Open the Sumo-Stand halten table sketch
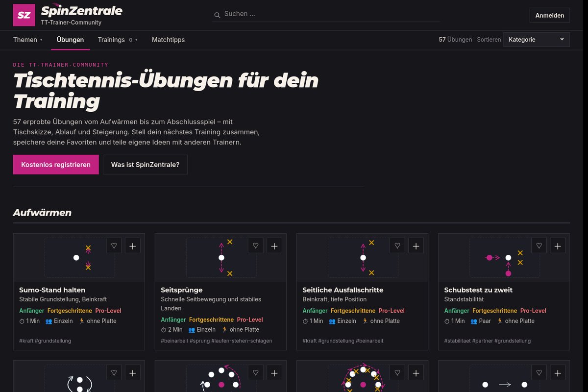Image resolution: width=588 pixels, height=392 pixels. tap(79, 258)
